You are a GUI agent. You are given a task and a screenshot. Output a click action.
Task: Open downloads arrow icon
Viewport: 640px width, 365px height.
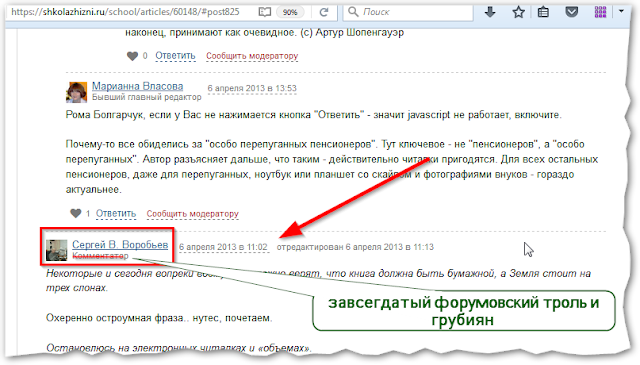pos(490,12)
